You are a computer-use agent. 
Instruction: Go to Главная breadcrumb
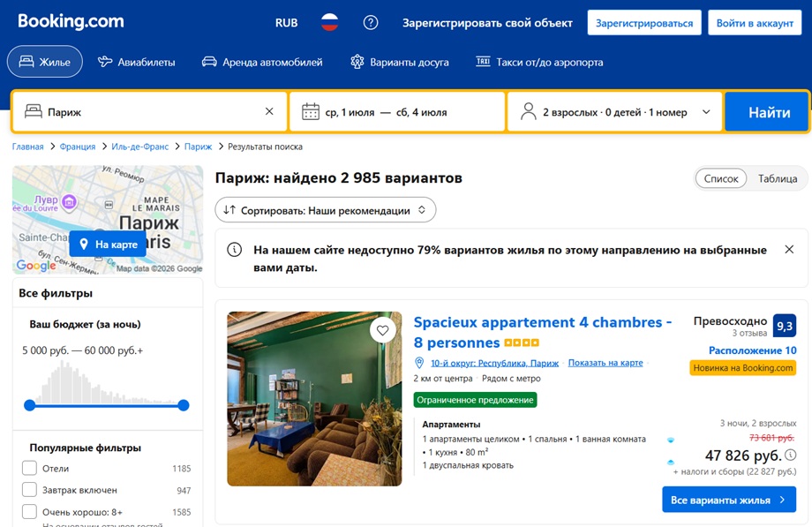[28, 147]
